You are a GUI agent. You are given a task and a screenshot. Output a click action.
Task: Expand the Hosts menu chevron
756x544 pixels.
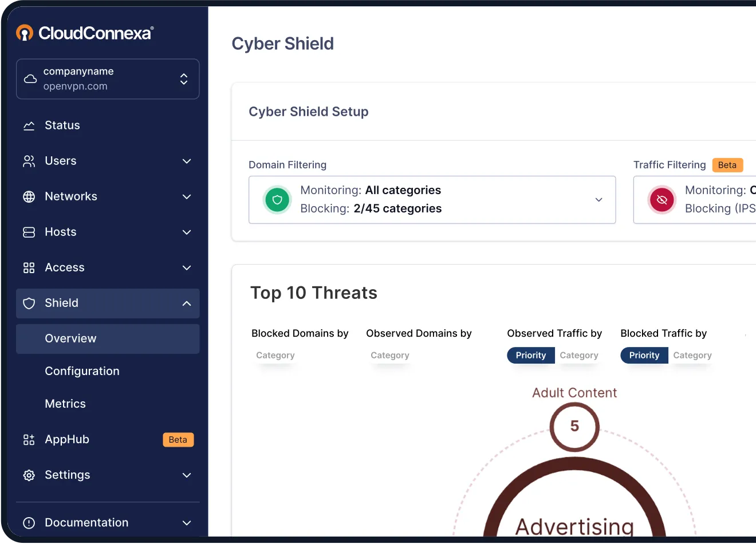click(x=187, y=232)
